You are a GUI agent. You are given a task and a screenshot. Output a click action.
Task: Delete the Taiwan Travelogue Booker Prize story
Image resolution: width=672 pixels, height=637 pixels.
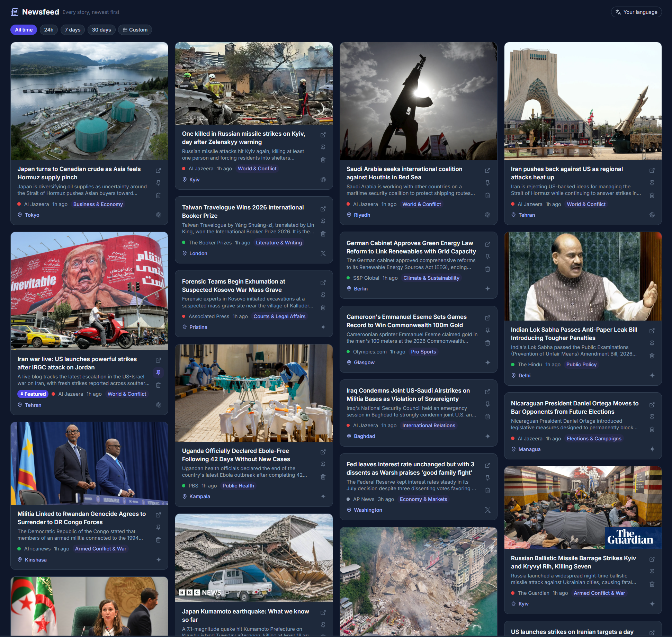click(x=323, y=234)
